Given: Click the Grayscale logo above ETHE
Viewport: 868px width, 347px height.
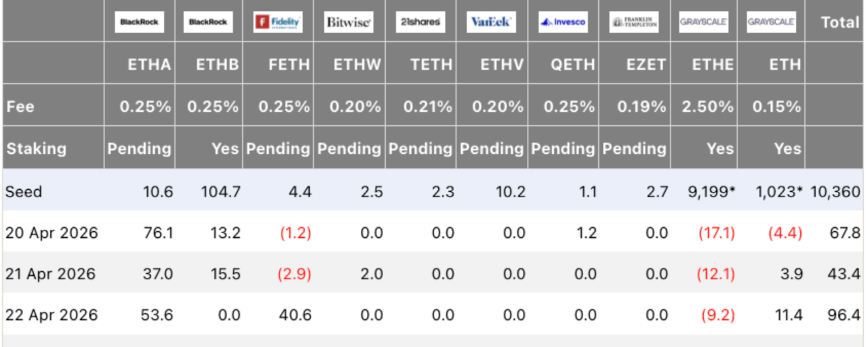Looking at the screenshot, I should click(x=703, y=22).
